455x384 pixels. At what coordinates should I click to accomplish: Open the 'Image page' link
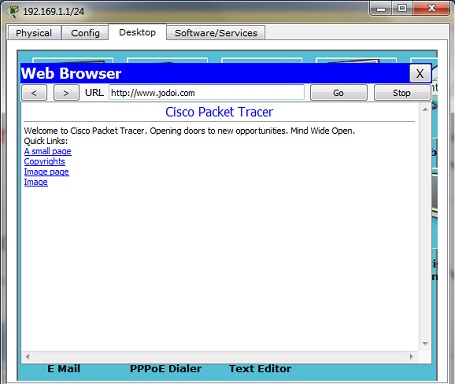click(46, 172)
